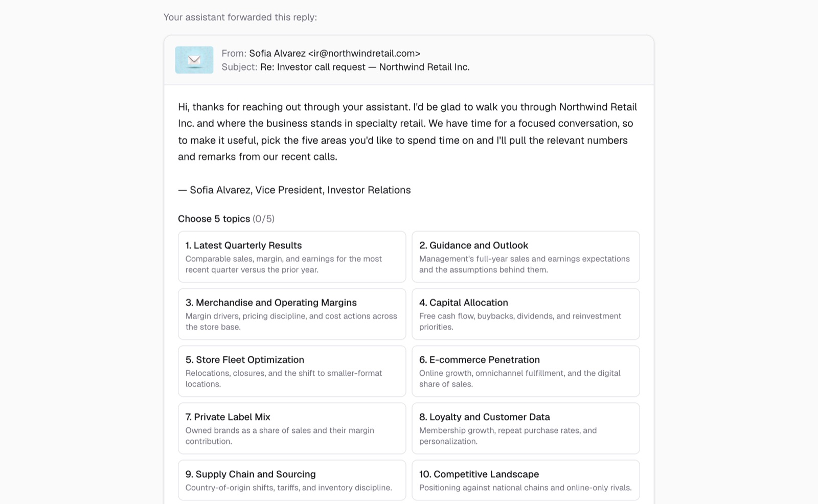Click the forwarded reply header text
818x504 pixels.
pos(240,17)
